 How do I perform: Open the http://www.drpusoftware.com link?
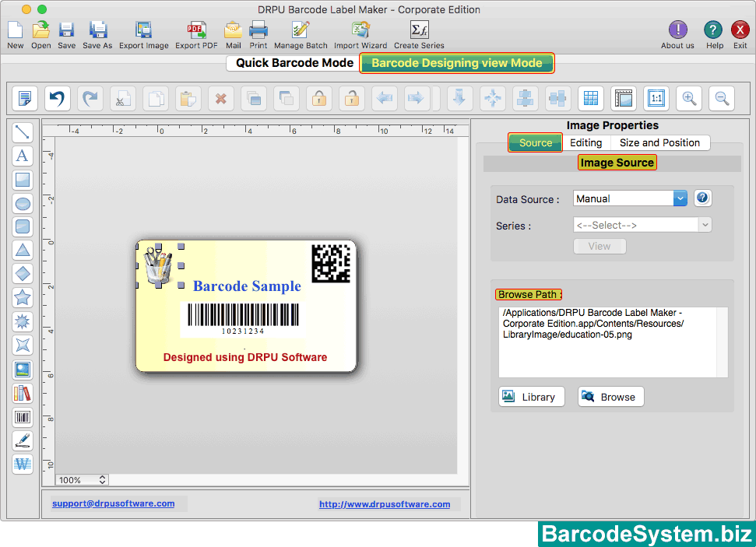pos(385,504)
